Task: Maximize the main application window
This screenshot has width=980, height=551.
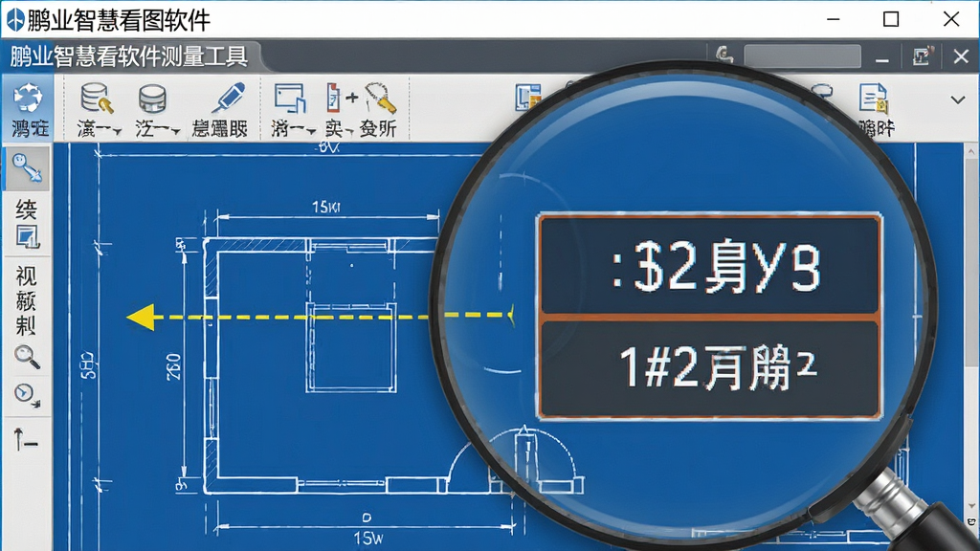Action: coord(891,19)
